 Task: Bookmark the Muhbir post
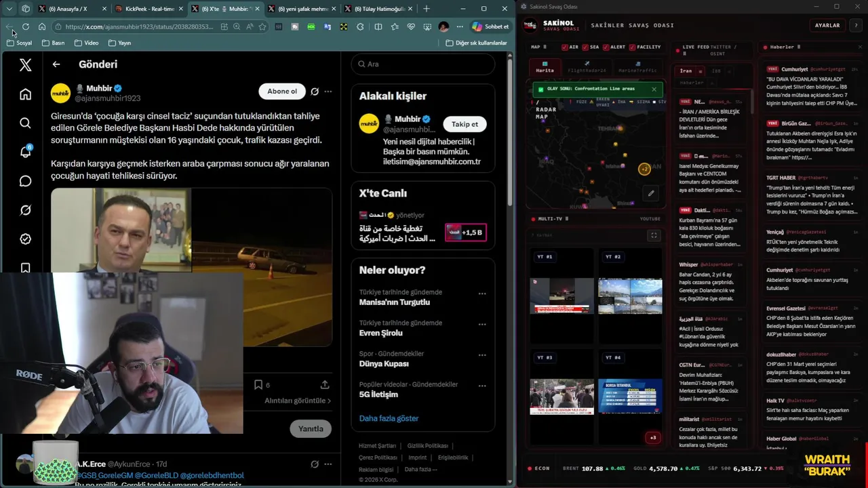tap(258, 384)
